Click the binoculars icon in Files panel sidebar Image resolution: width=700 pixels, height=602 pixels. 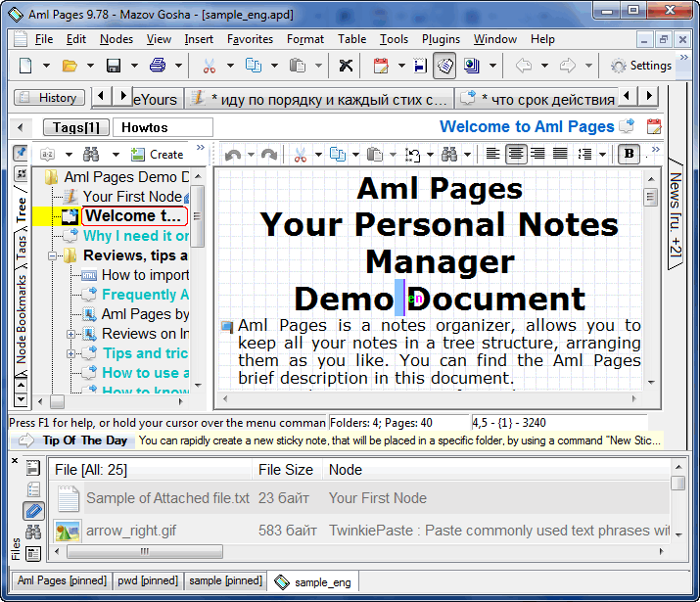[33, 532]
